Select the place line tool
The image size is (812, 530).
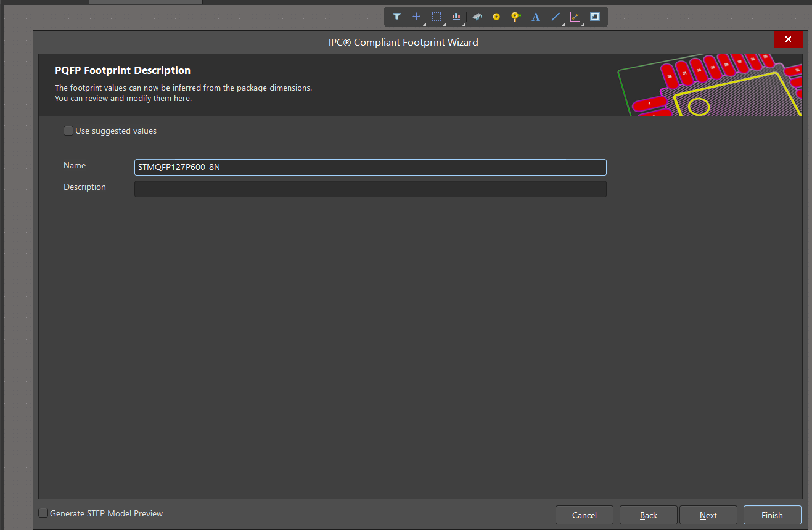tap(556, 17)
